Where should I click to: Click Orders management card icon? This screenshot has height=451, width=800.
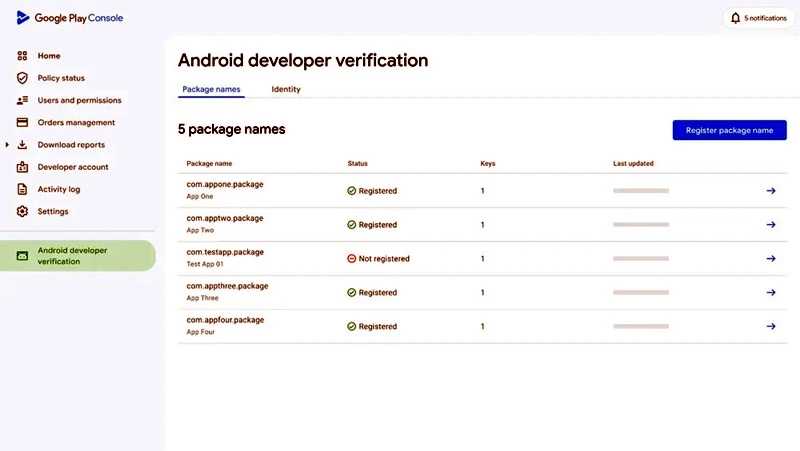point(22,122)
